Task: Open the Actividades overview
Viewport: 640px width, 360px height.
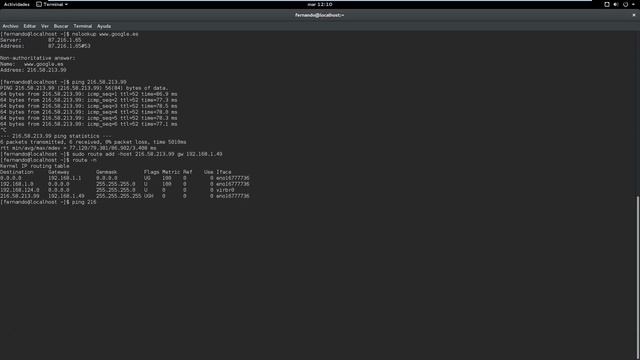Action: coord(17,4)
